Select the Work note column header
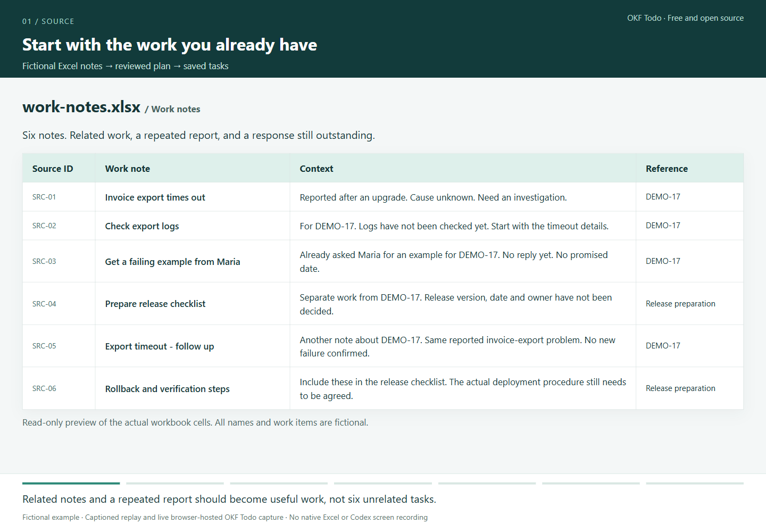 click(x=193, y=168)
